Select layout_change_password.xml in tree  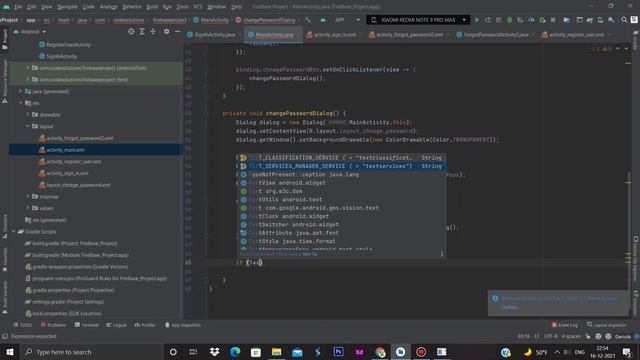[x=78, y=185]
